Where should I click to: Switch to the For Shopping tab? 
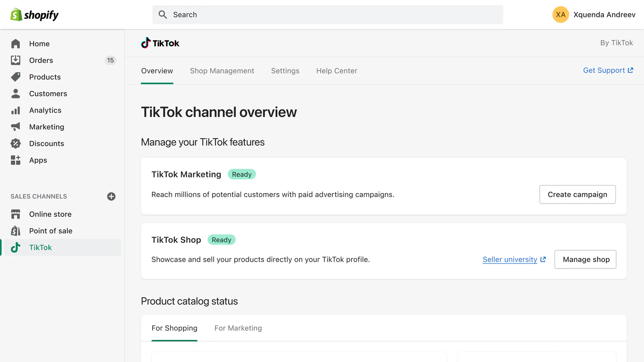pos(174,328)
